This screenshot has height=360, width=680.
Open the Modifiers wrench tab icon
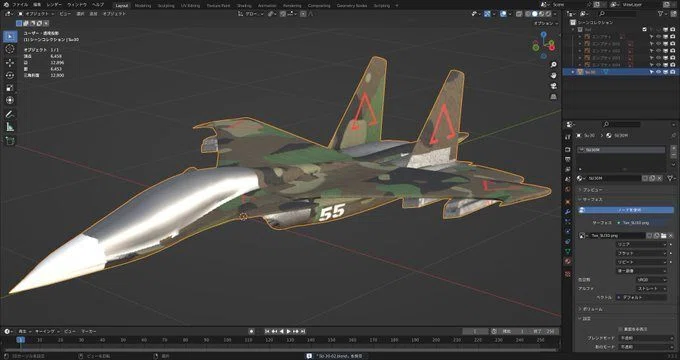pyautogui.click(x=568, y=212)
